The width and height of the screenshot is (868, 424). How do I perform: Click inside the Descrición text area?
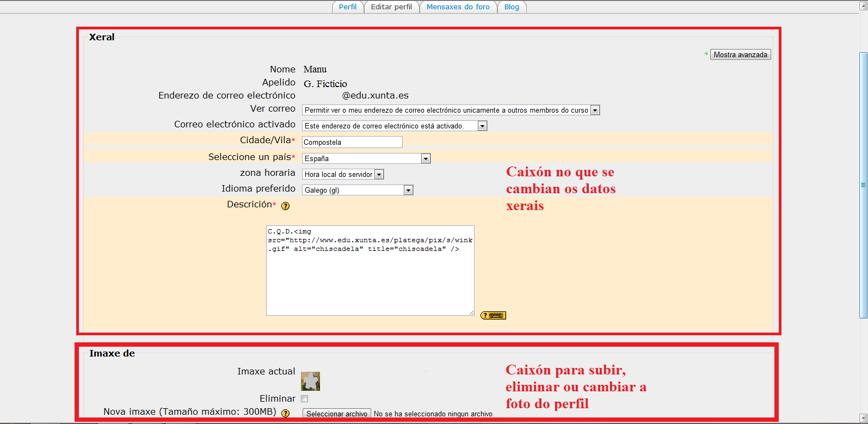370,278
